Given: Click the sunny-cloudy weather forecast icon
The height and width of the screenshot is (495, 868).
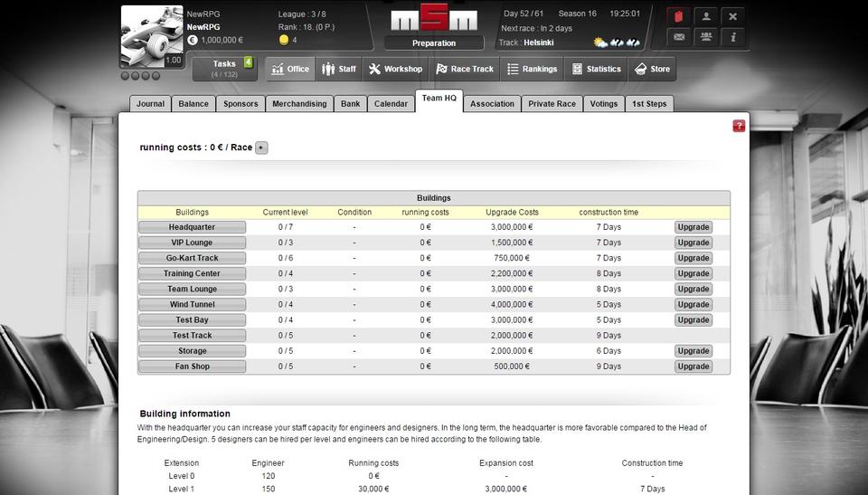Looking at the screenshot, I should pos(600,43).
